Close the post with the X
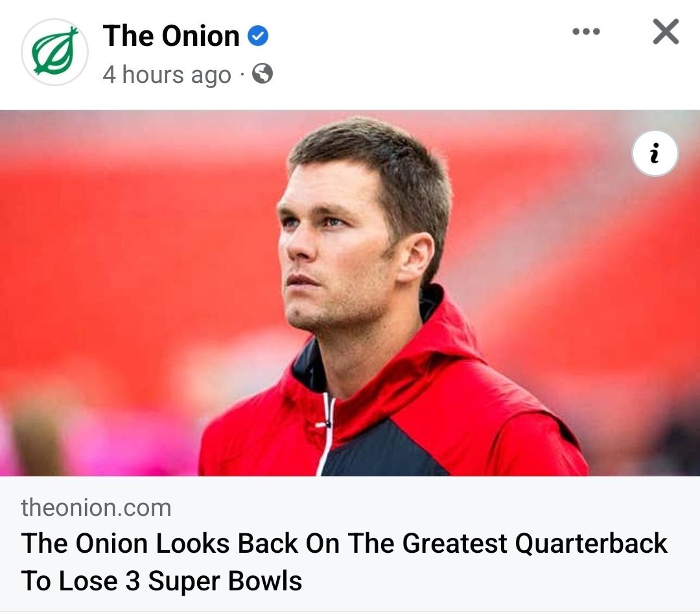 pyautogui.click(x=666, y=32)
